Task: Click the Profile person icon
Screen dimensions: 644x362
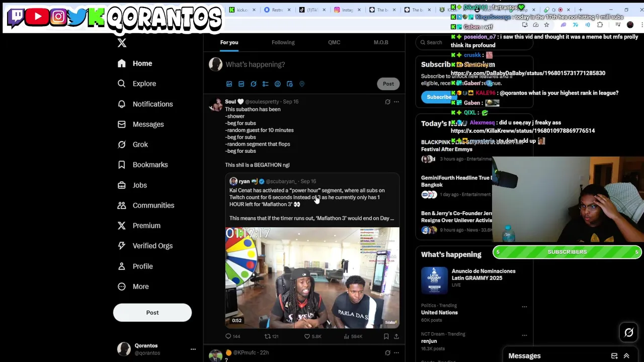Action: click(x=121, y=266)
